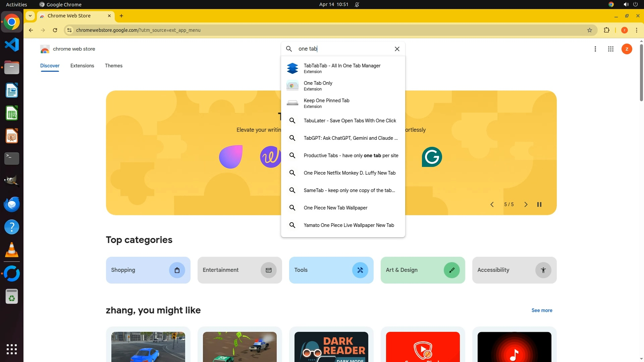View site information for the address bar
Viewport: 644px width, 362px height.
click(x=69, y=30)
